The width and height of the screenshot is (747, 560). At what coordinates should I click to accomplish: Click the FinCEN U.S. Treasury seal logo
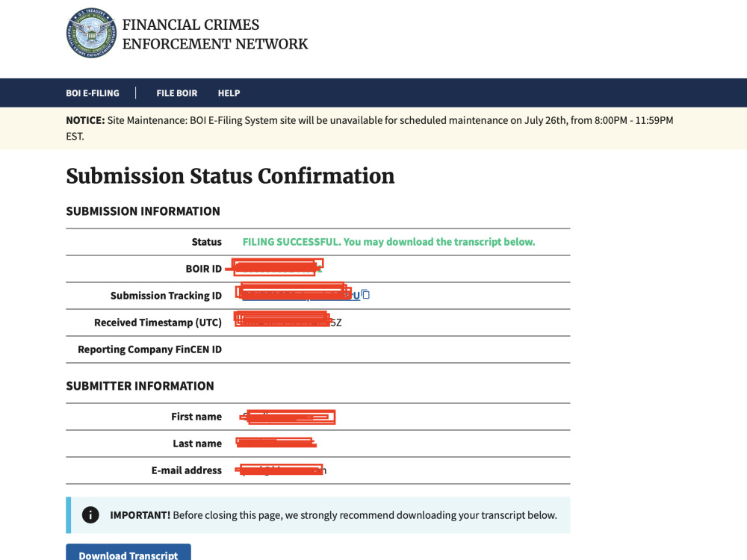(x=91, y=33)
